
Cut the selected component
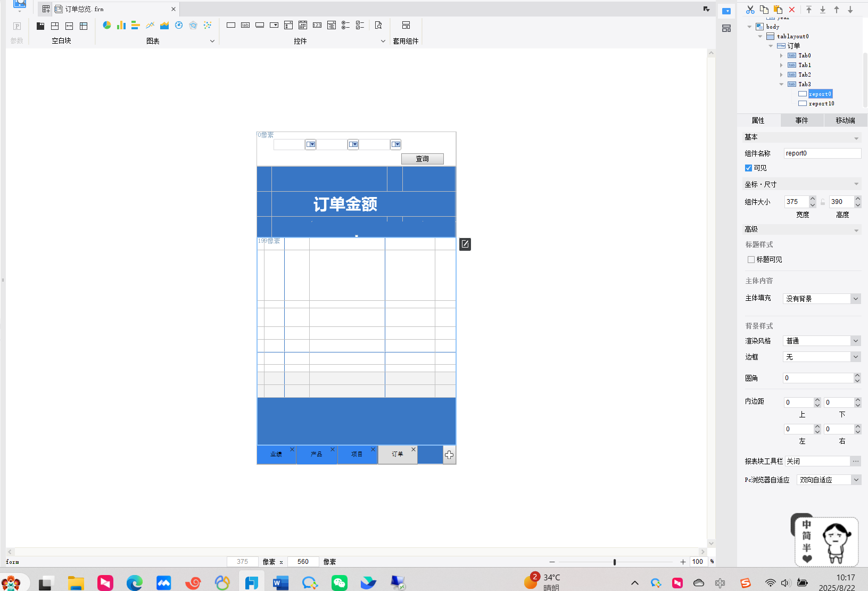(750, 10)
